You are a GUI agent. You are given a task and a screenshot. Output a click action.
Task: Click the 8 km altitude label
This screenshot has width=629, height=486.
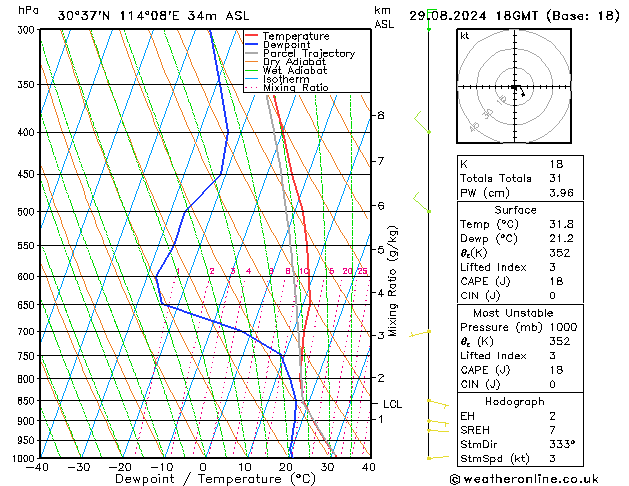tap(381, 115)
